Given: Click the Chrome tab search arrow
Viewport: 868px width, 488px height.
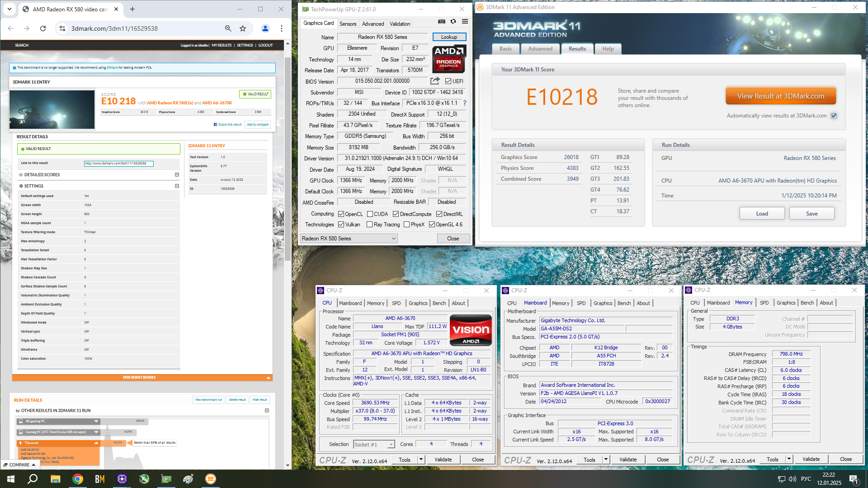Looking at the screenshot, I should [9, 9].
